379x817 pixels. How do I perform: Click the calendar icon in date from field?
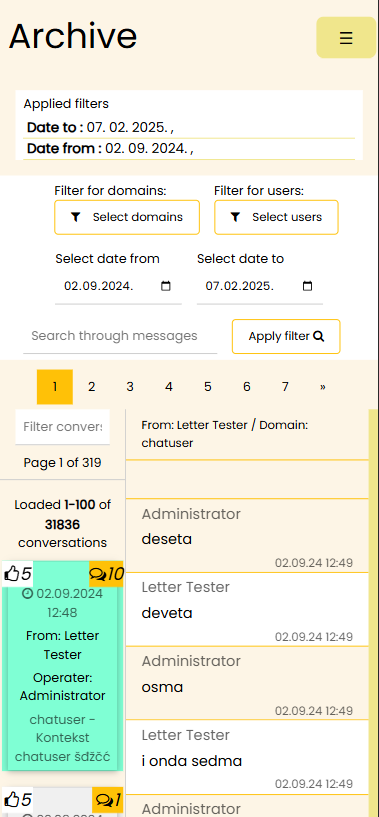coord(166,286)
